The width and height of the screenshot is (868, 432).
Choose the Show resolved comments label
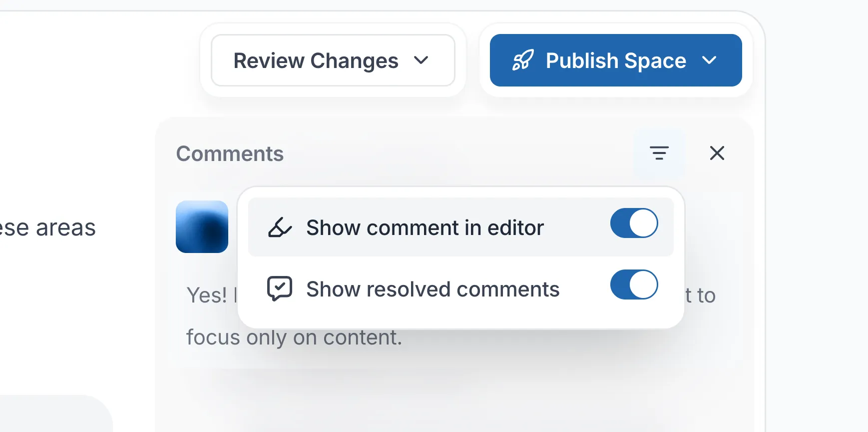(x=433, y=289)
